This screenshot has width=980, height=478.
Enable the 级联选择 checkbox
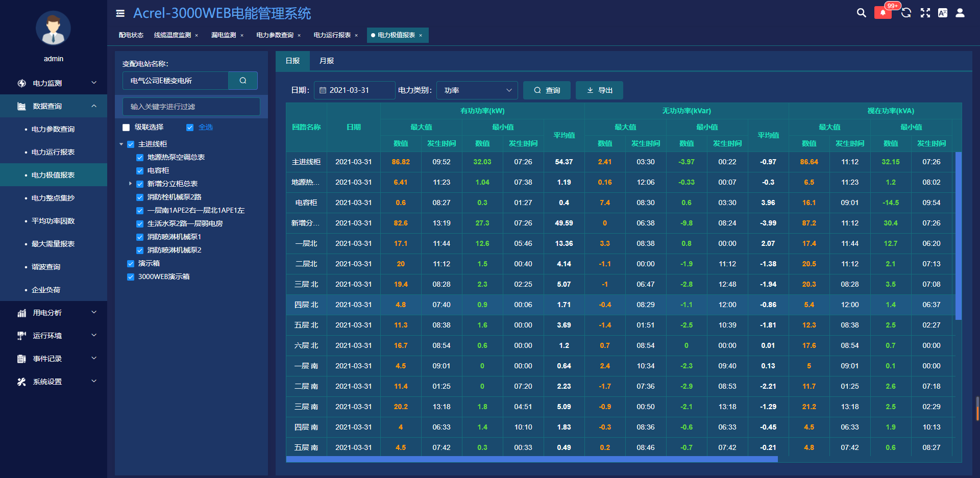pyautogui.click(x=126, y=128)
